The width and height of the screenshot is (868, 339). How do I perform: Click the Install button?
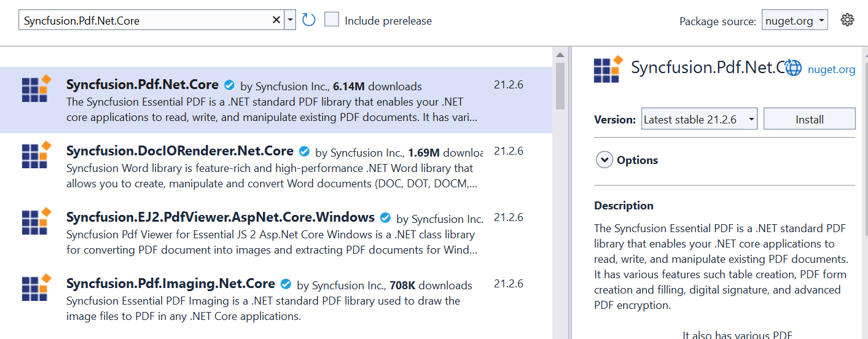pos(809,119)
